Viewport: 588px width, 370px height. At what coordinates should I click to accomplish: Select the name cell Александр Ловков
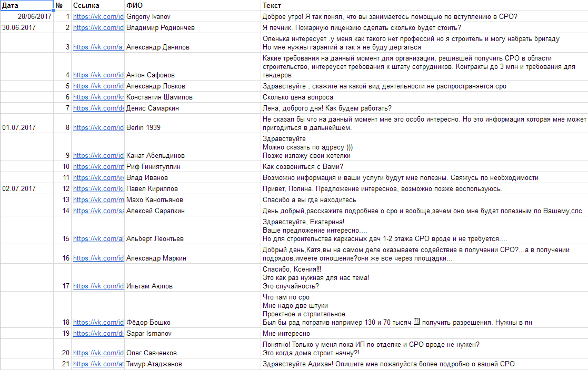193,86
